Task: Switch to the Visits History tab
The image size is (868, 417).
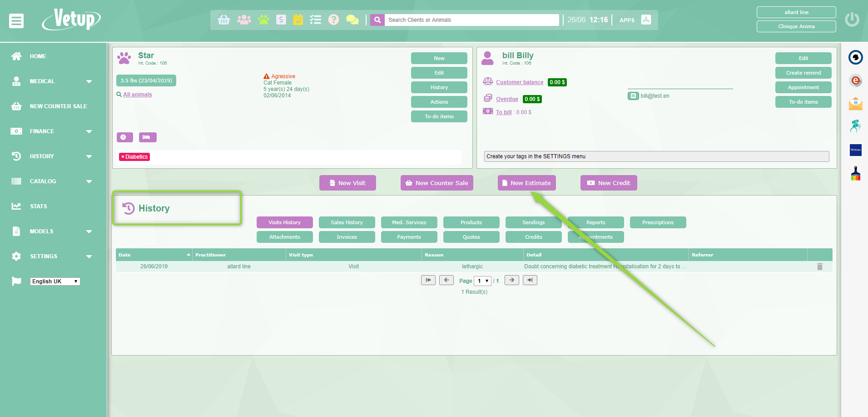Action: pyautogui.click(x=285, y=222)
